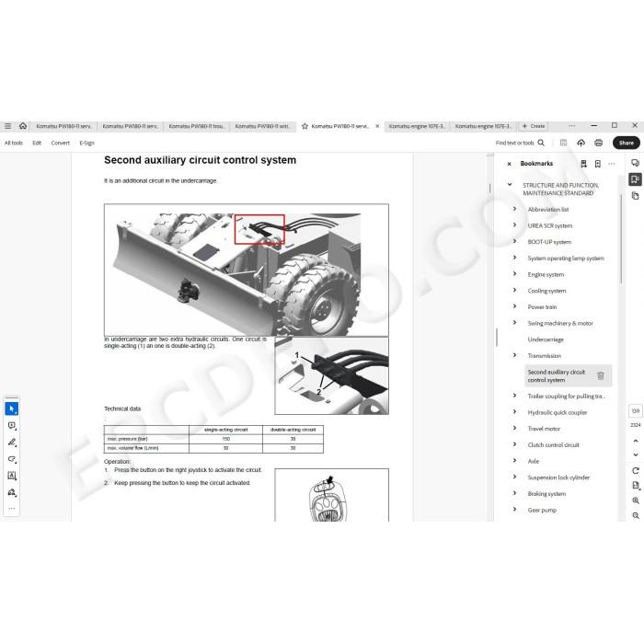Click the current page number box
644x644 pixels.
636,410
